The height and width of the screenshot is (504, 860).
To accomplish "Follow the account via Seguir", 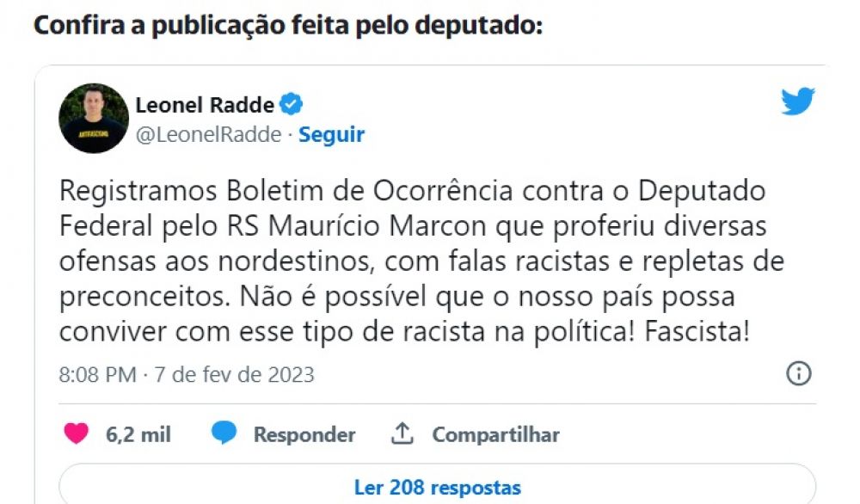I will tap(331, 135).
